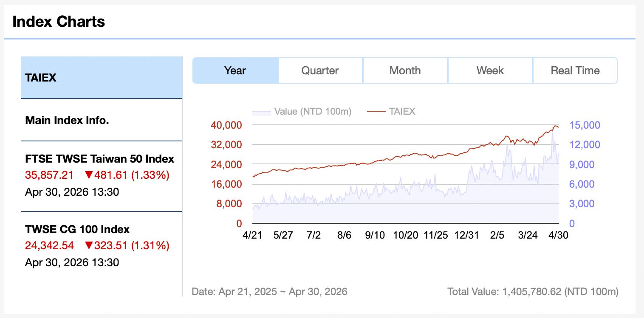Click the 4/30 endpoint on x-axis

point(559,235)
